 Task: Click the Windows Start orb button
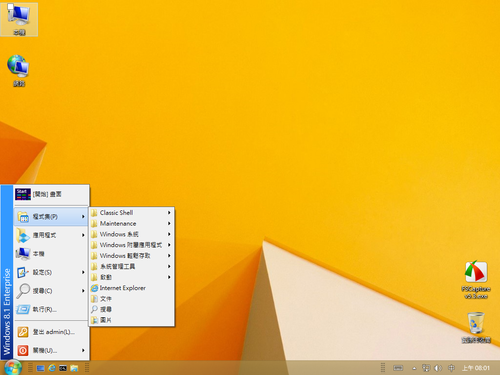coord(13,367)
